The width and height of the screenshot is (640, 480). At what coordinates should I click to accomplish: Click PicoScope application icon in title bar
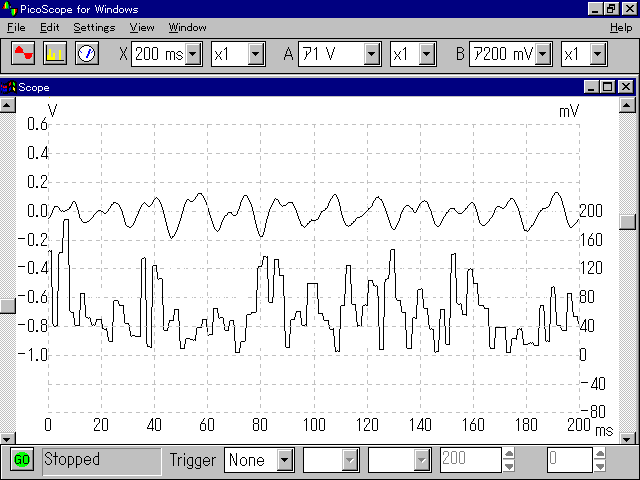point(9,8)
